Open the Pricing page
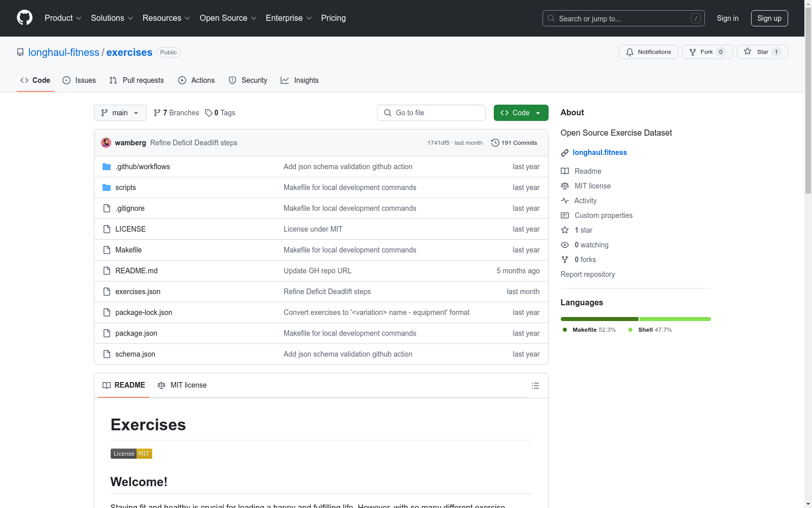This screenshot has height=508, width=812. pyautogui.click(x=333, y=18)
